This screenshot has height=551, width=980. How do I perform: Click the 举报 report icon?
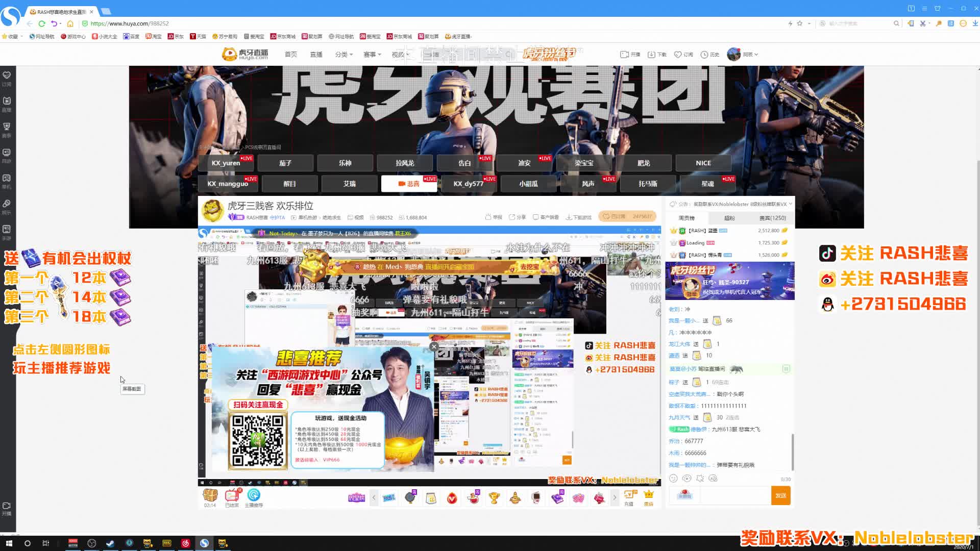(x=494, y=217)
